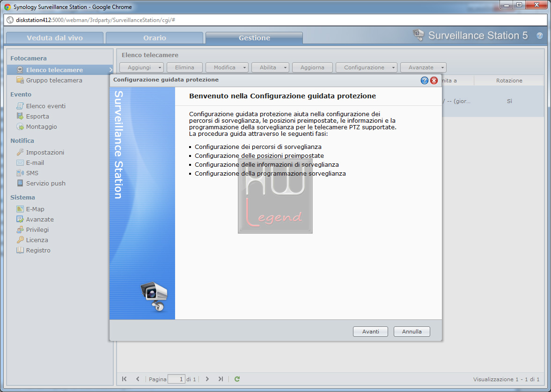Open the E-Map icon
This screenshot has height=392, width=551.
[20, 209]
